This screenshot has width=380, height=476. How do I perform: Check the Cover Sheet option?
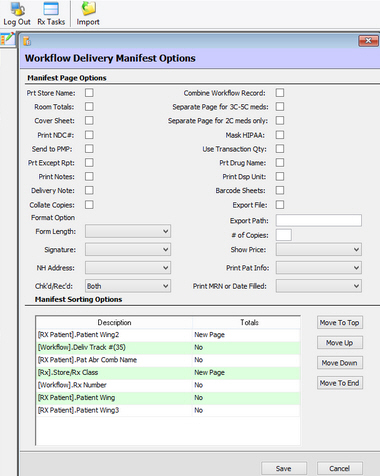(x=89, y=120)
